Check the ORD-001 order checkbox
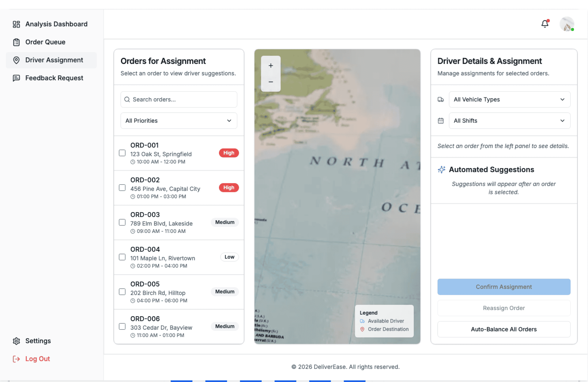The height and width of the screenshot is (382, 588). [122, 153]
